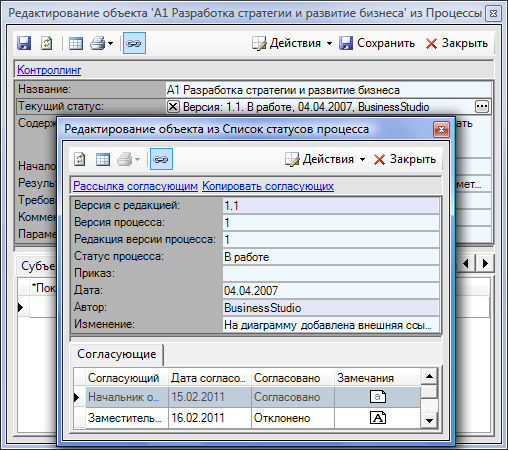
Task: Click the date cell 16.02.2011
Action: coord(210,418)
